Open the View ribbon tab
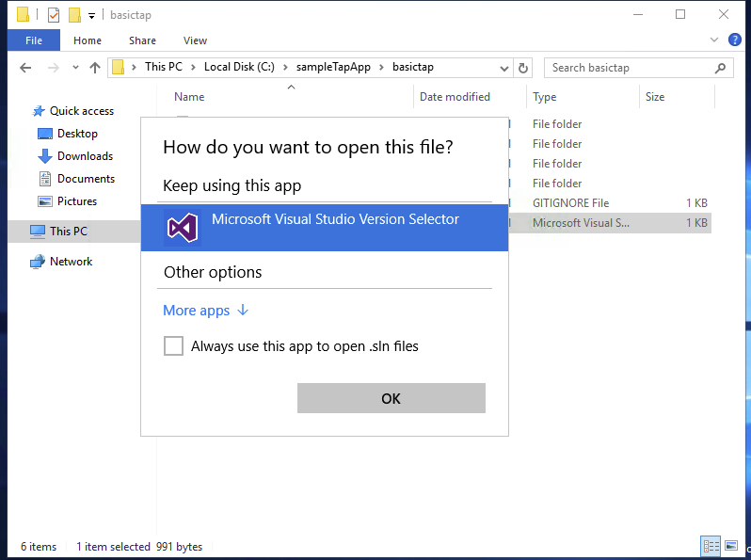This screenshot has width=751, height=560. 195,40
